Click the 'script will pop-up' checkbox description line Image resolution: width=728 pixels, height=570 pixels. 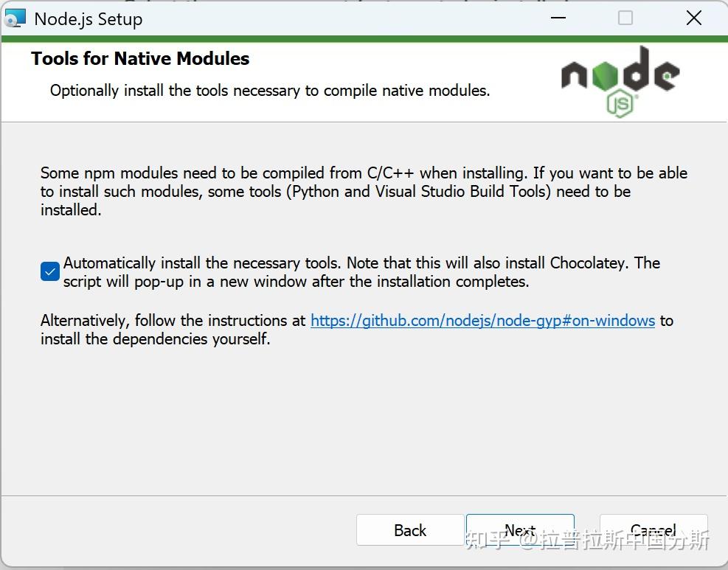tap(297, 282)
